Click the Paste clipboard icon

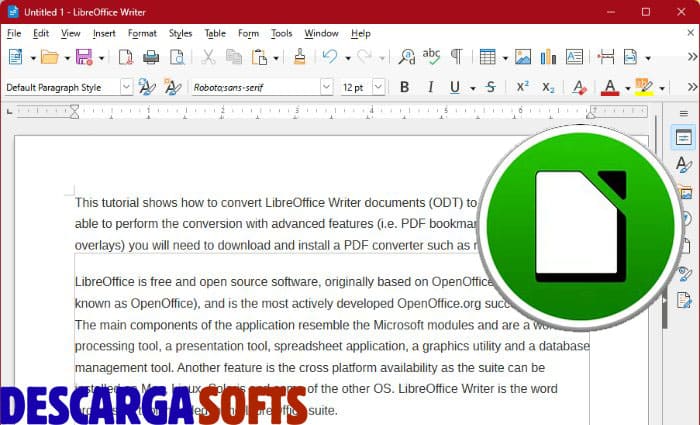(x=259, y=57)
